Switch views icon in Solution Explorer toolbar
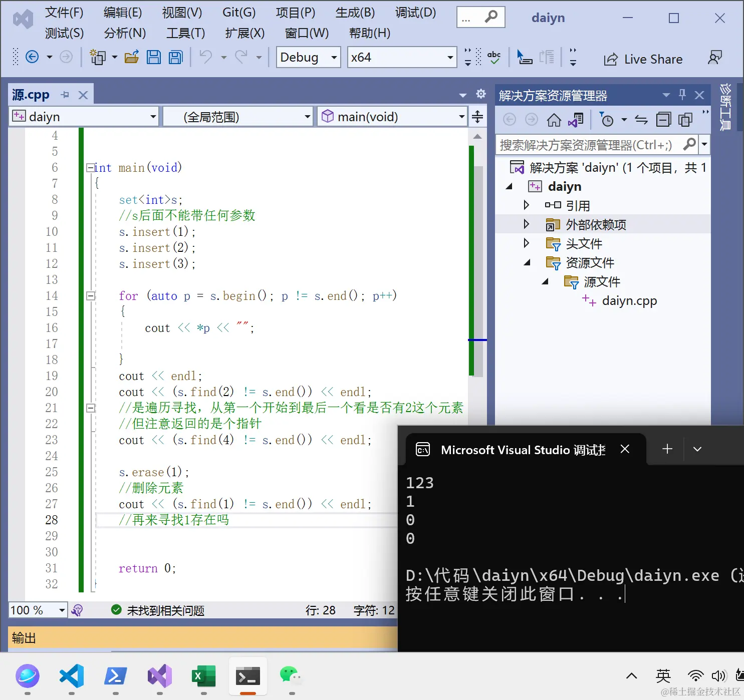The image size is (744, 700). (x=576, y=120)
